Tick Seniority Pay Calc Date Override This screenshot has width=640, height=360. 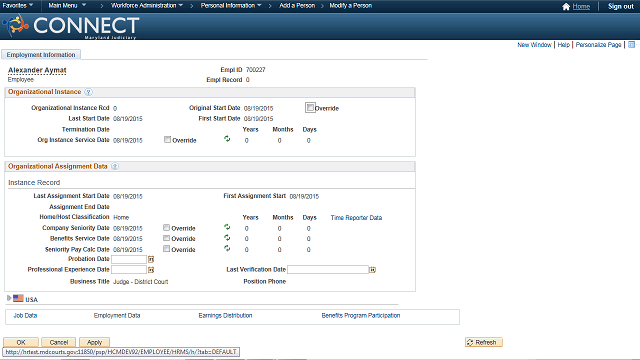point(167,249)
